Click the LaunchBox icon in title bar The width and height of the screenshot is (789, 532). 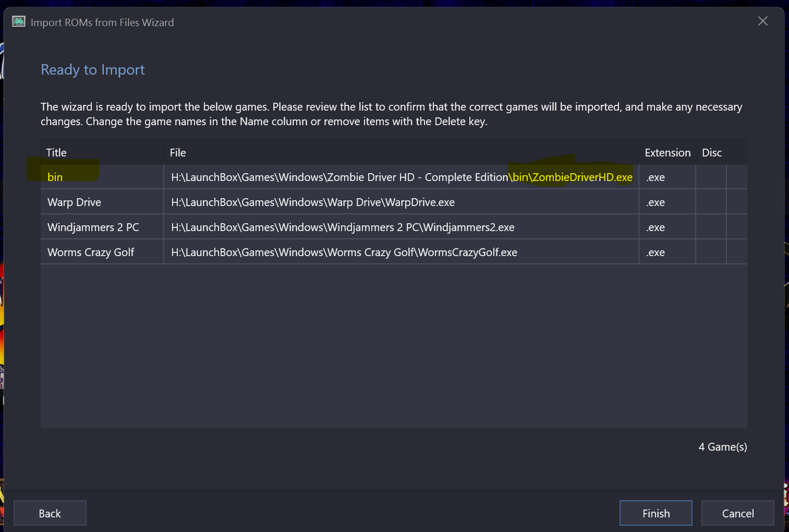tap(19, 21)
